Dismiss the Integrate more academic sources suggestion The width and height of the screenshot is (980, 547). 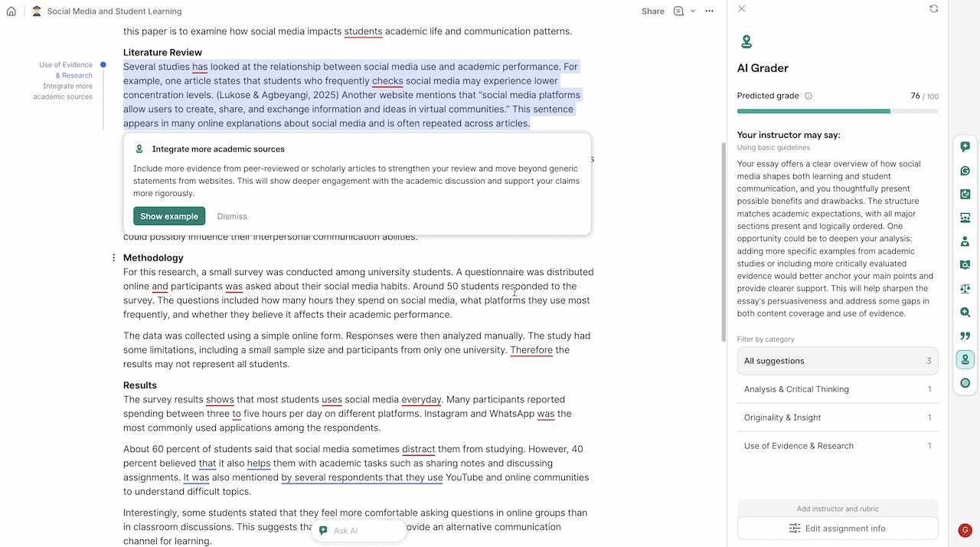tap(232, 216)
